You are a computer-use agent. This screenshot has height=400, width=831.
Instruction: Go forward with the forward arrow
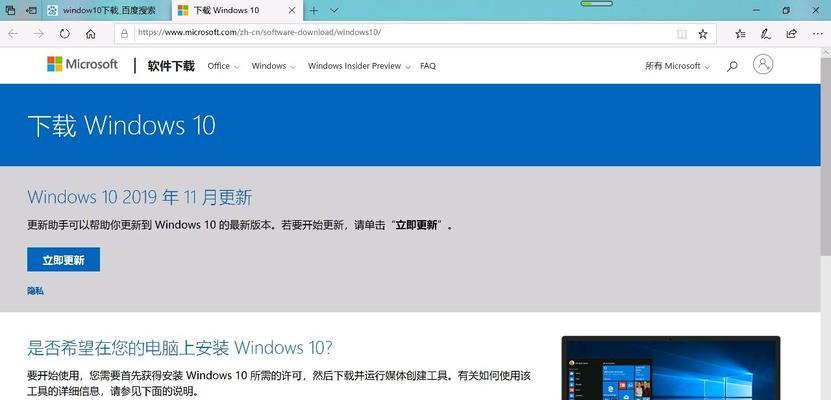pyautogui.click(x=39, y=34)
